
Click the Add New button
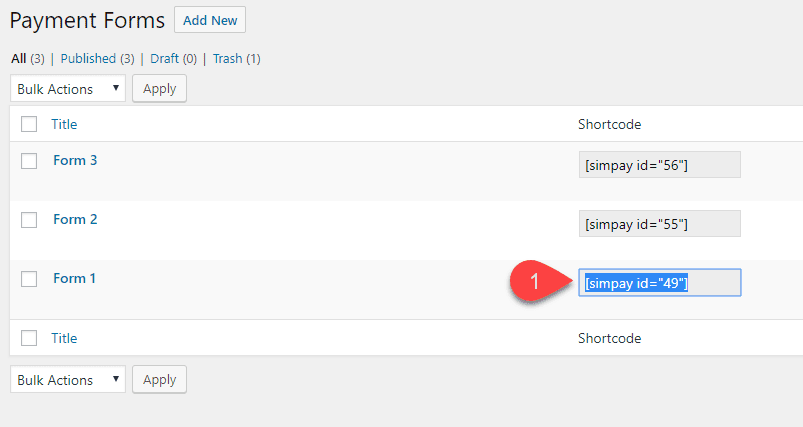[209, 20]
